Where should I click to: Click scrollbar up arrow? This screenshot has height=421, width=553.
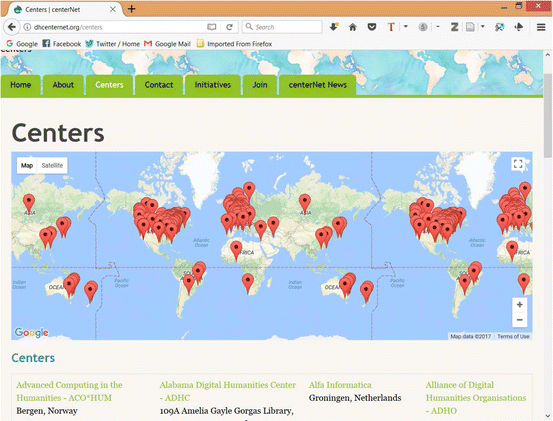[x=548, y=55]
